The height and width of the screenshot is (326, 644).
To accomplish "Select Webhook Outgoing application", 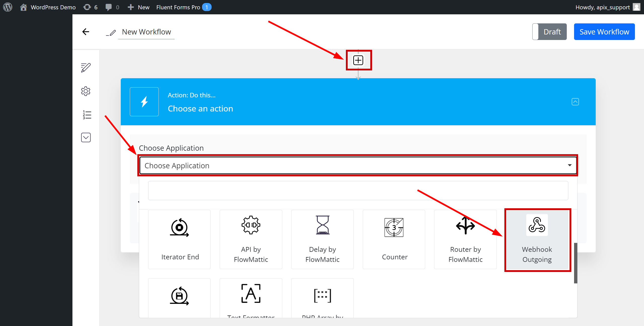I will (537, 239).
